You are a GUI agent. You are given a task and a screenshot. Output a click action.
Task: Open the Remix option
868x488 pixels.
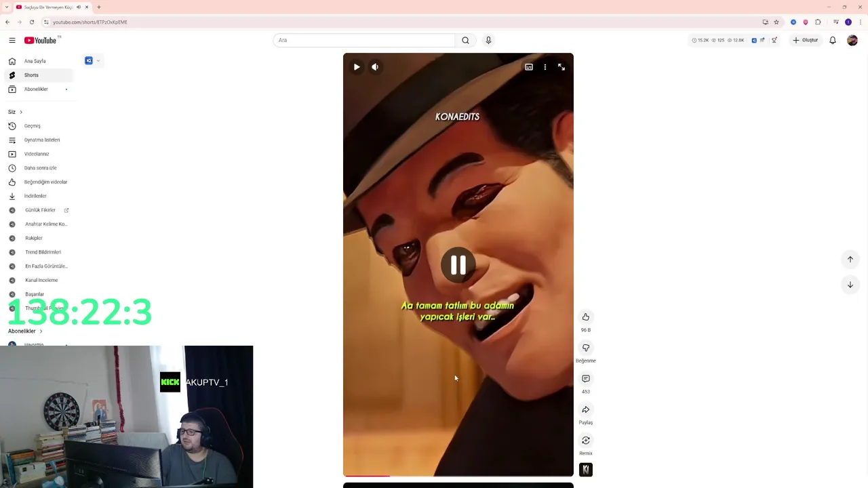pos(586,441)
